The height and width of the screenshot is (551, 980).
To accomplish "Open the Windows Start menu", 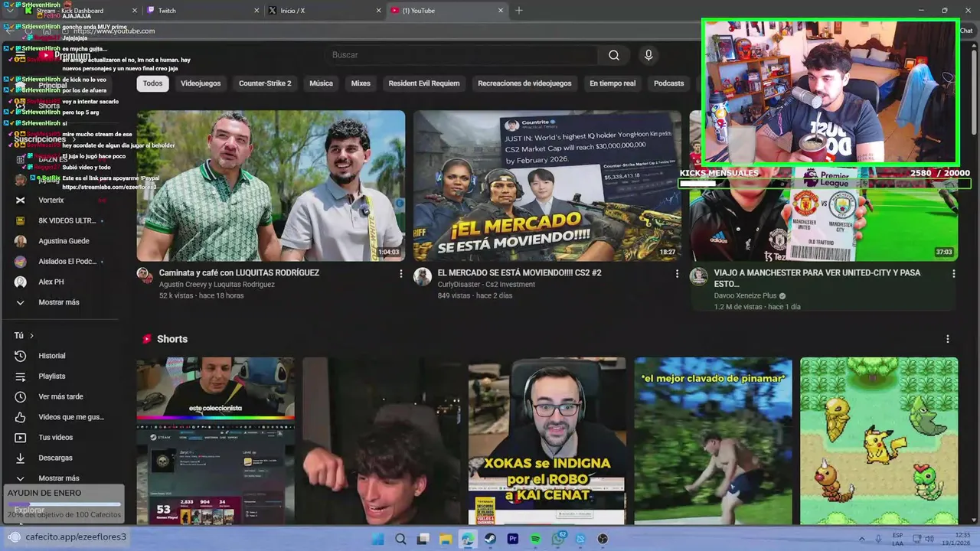I will (x=377, y=539).
